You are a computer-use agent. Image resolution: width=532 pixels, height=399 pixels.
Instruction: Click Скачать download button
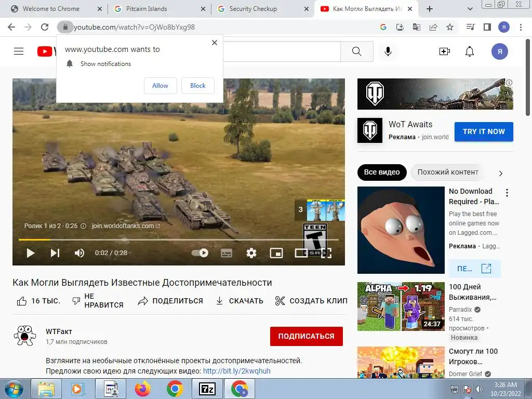(239, 301)
